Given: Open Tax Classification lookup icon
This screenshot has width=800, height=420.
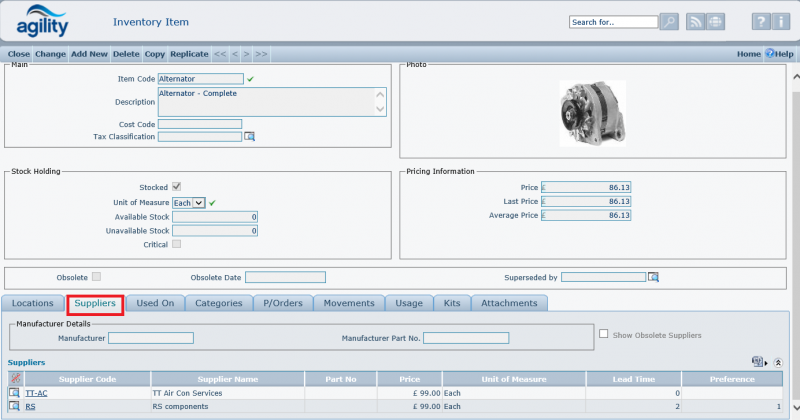Looking at the screenshot, I should pyautogui.click(x=250, y=137).
